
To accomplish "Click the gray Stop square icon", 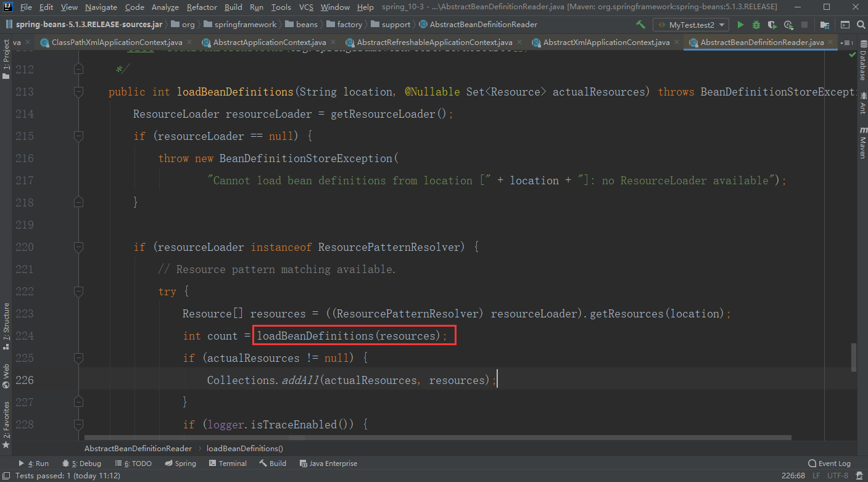I will pyautogui.click(x=804, y=25).
